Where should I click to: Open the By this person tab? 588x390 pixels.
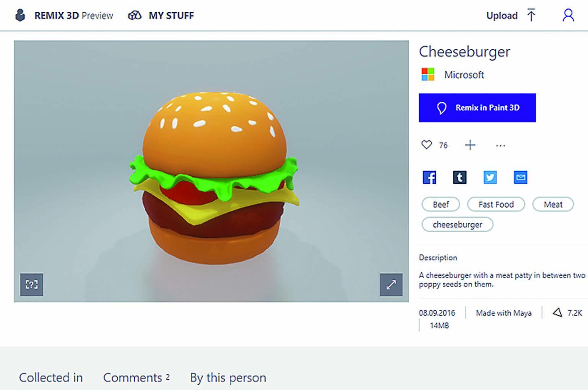pyautogui.click(x=228, y=378)
